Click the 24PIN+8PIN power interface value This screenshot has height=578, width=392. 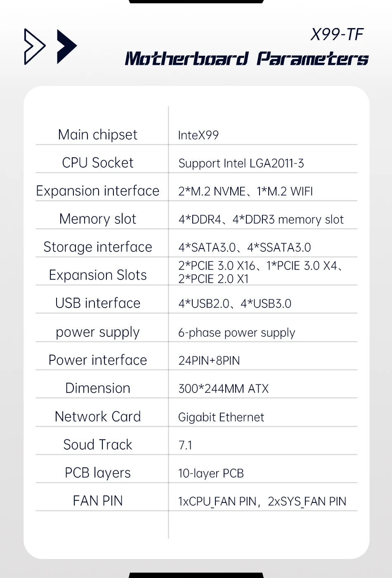209,361
